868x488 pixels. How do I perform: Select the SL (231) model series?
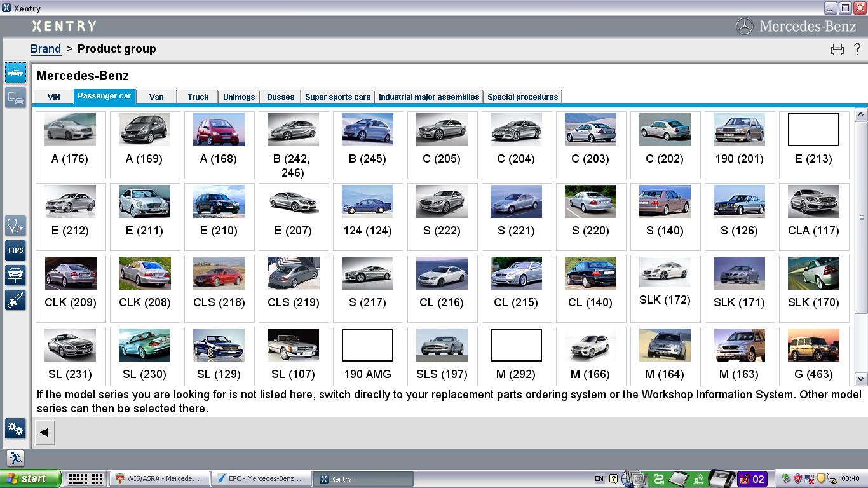tap(70, 356)
